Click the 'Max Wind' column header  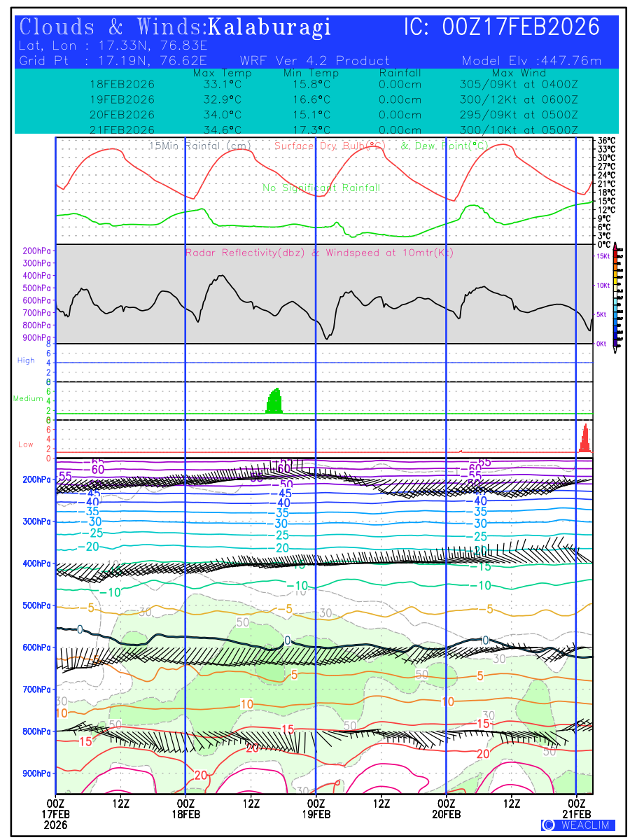point(514,73)
